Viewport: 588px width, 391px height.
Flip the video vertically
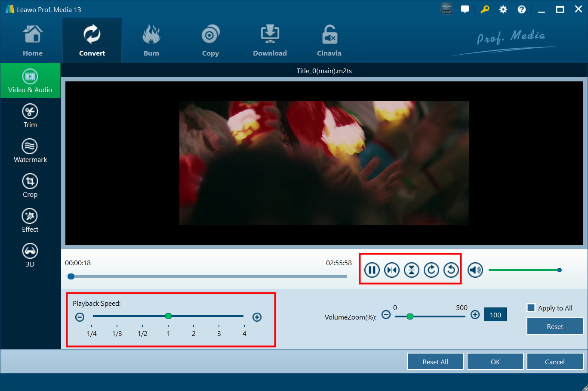pyautogui.click(x=412, y=270)
